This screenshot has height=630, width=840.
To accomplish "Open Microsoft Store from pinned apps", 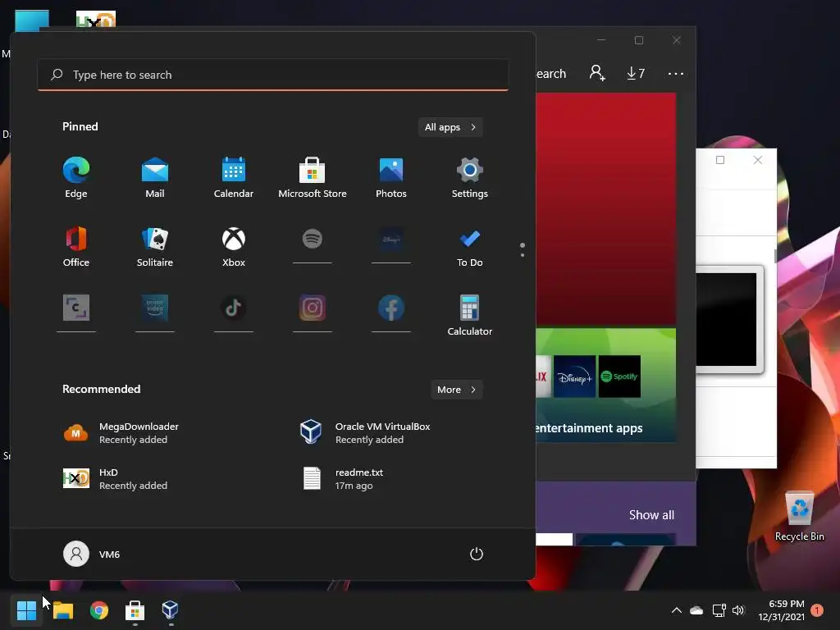I will point(313,178).
